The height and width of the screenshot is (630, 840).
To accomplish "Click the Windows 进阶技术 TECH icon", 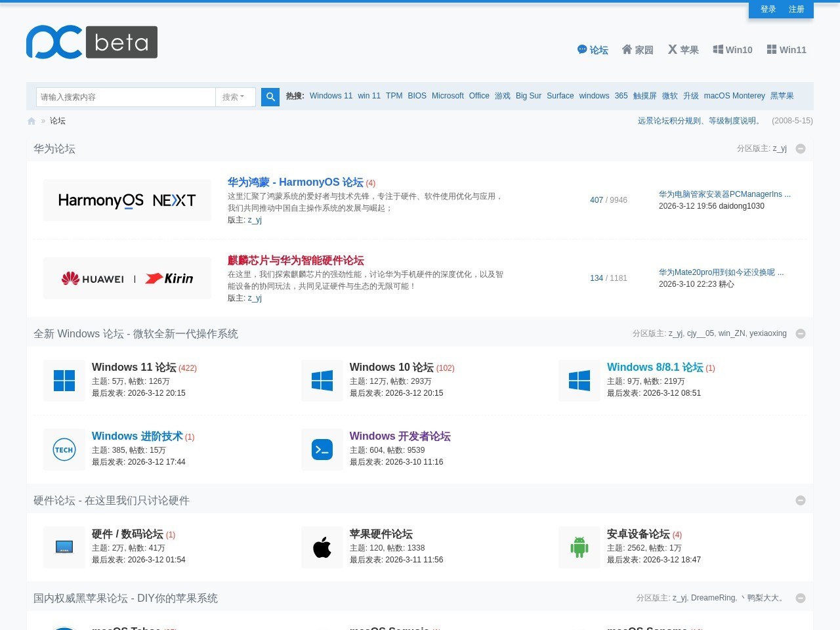I will 64,450.
